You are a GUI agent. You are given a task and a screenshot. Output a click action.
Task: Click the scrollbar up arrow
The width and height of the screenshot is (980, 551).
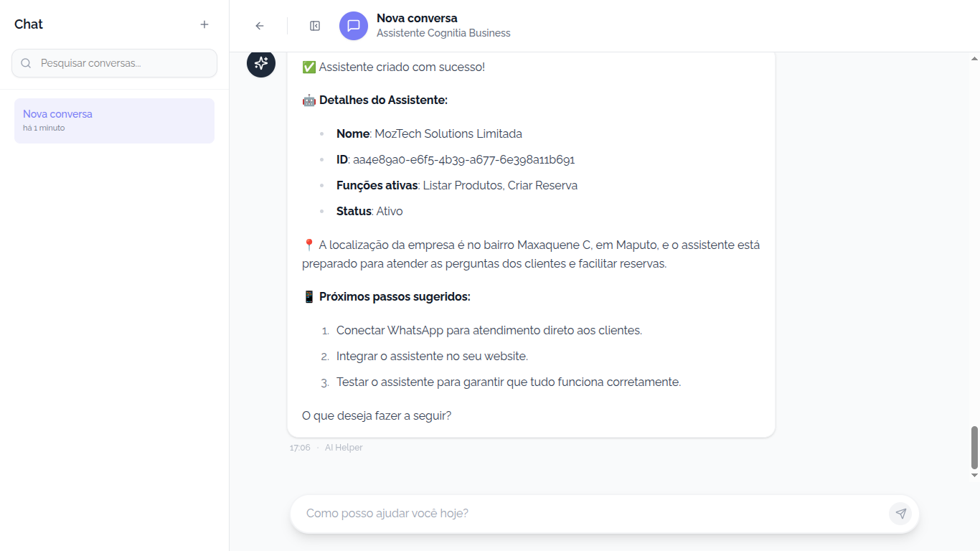[x=974, y=59]
